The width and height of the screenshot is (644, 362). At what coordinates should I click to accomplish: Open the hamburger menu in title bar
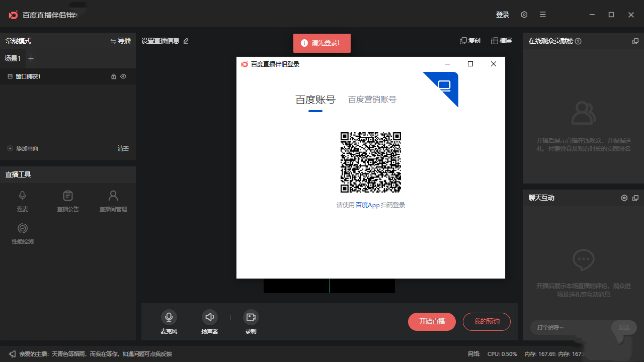coord(543,15)
